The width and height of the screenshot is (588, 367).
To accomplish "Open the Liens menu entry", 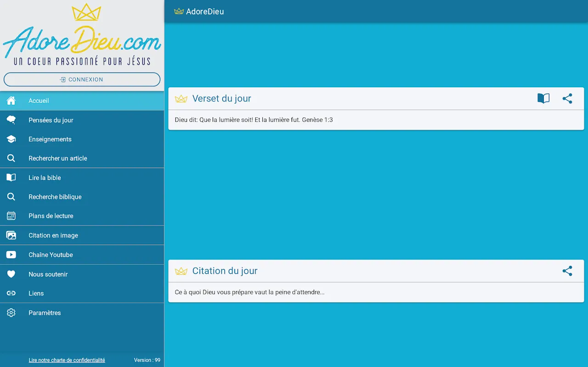I will (x=36, y=294).
